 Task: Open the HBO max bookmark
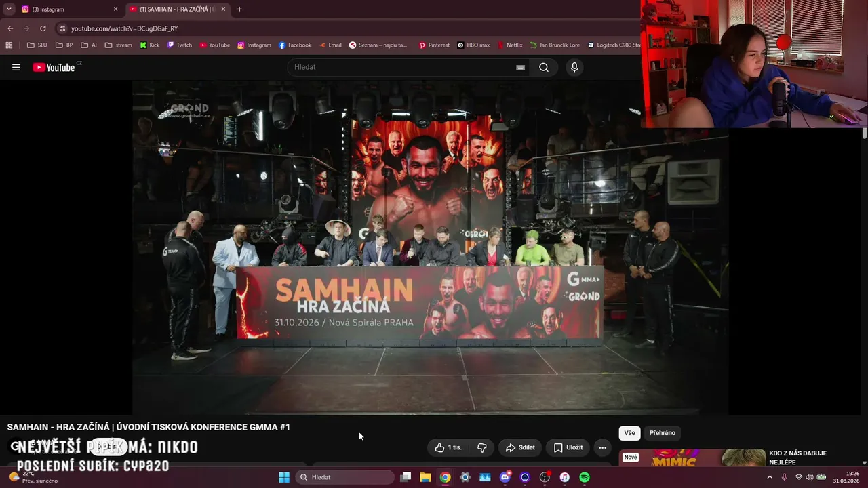473,45
